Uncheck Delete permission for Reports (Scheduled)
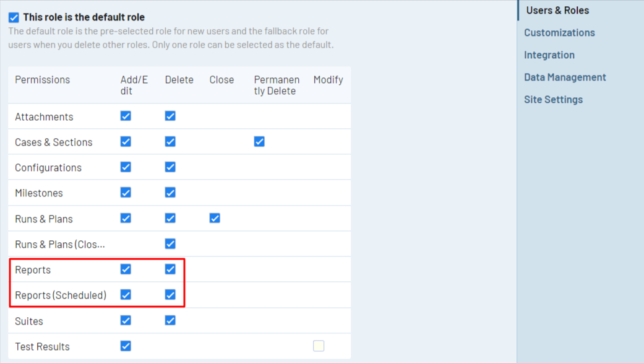Screen dimensions: 644x363 [170, 295]
